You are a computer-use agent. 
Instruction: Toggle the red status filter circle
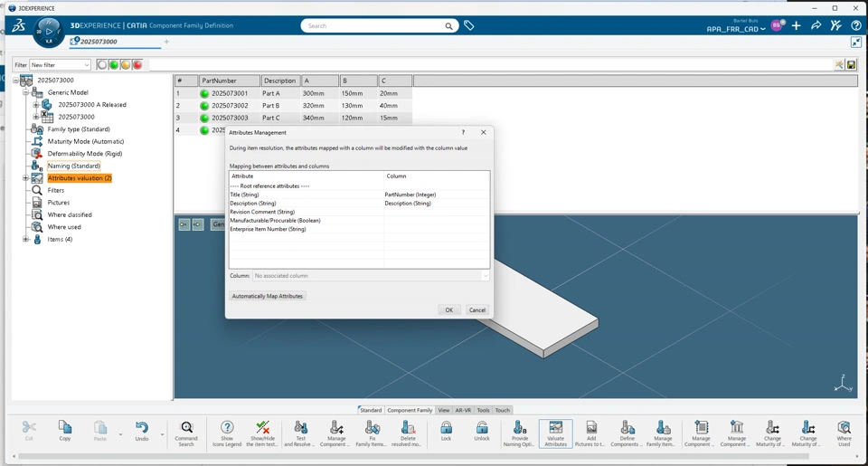[137, 65]
